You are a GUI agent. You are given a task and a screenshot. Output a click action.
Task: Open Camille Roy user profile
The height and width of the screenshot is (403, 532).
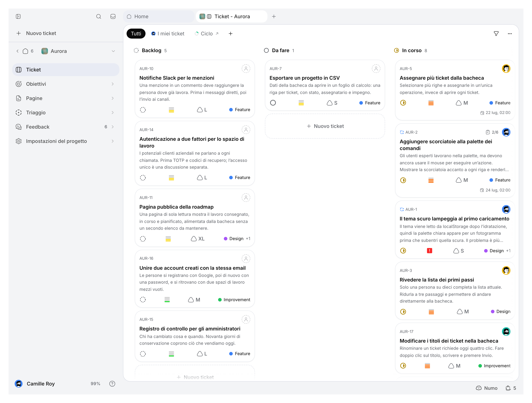pyautogui.click(x=35, y=384)
